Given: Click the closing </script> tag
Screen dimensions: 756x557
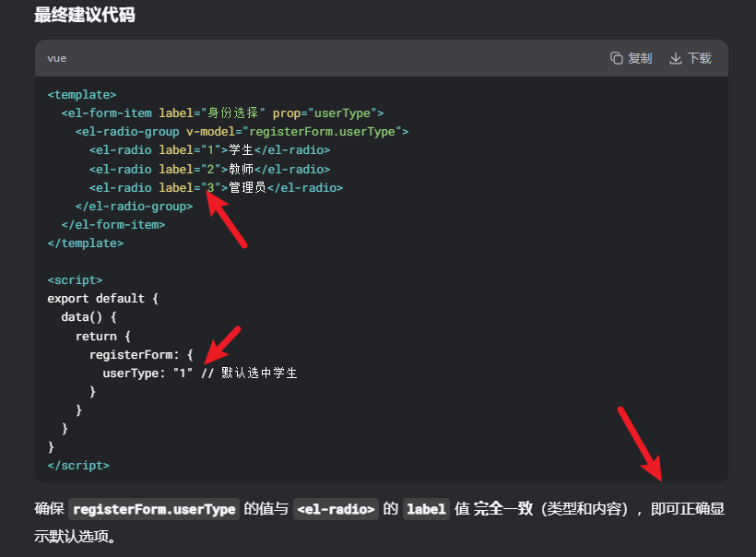Looking at the screenshot, I should pos(78,466).
